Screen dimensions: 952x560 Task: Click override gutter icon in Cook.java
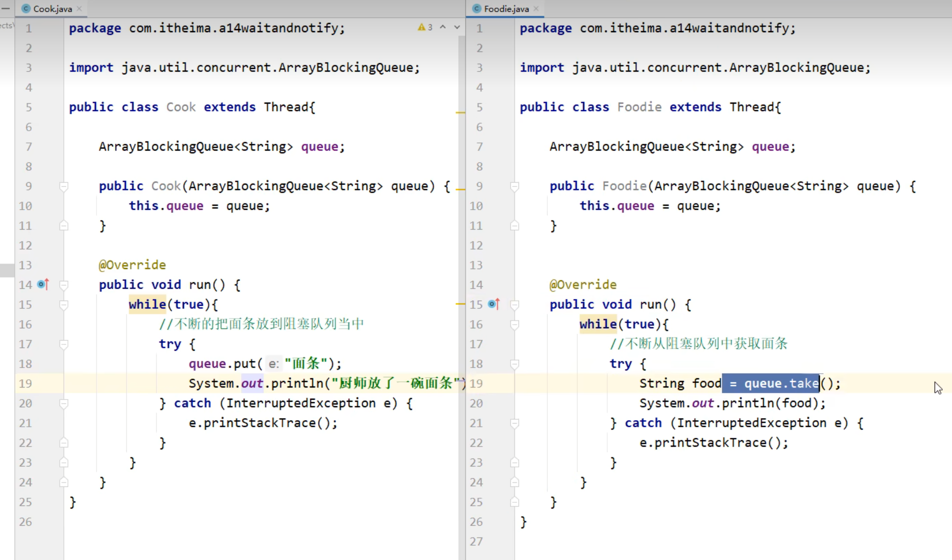43,284
